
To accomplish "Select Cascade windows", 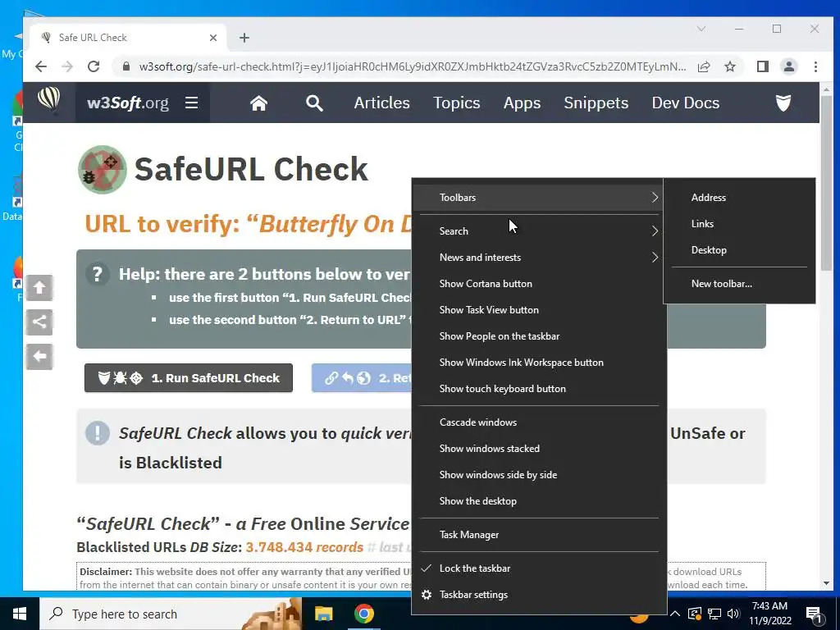I will (539, 422).
